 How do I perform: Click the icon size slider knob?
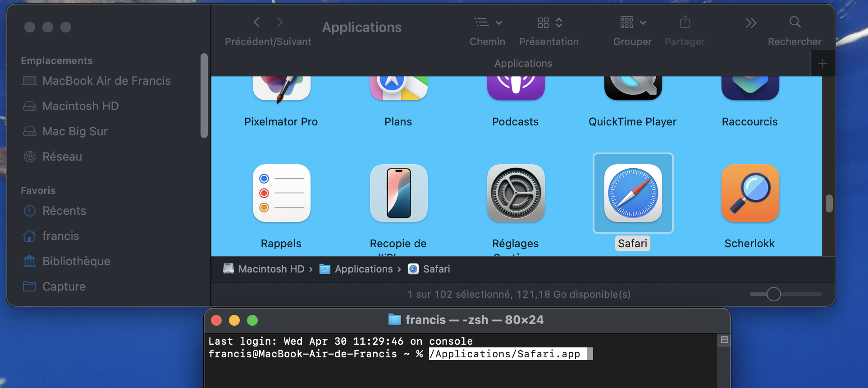coord(773,294)
